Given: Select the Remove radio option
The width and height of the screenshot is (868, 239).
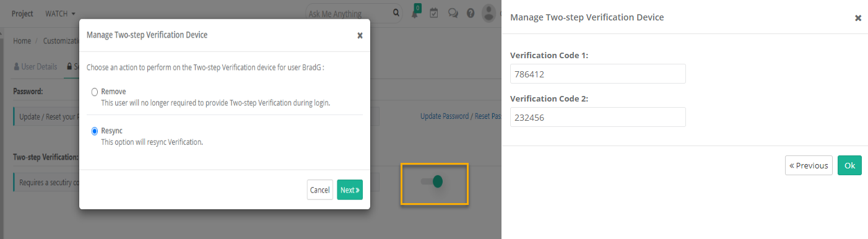Looking at the screenshot, I should tap(95, 92).
